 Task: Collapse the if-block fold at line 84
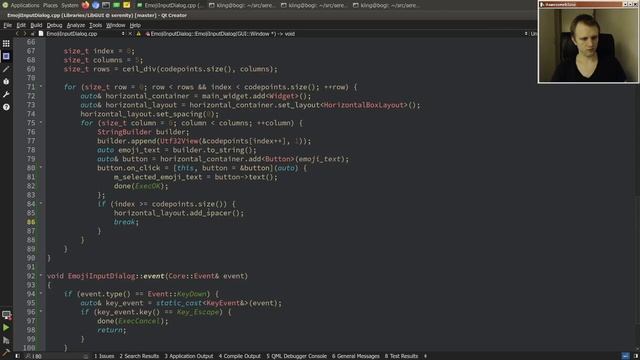coord(41,203)
